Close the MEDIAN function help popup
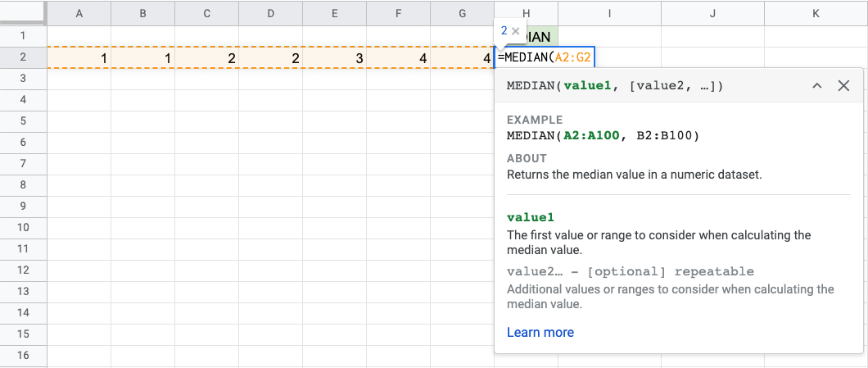The width and height of the screenshot is (868, 368). pos(843,86)
